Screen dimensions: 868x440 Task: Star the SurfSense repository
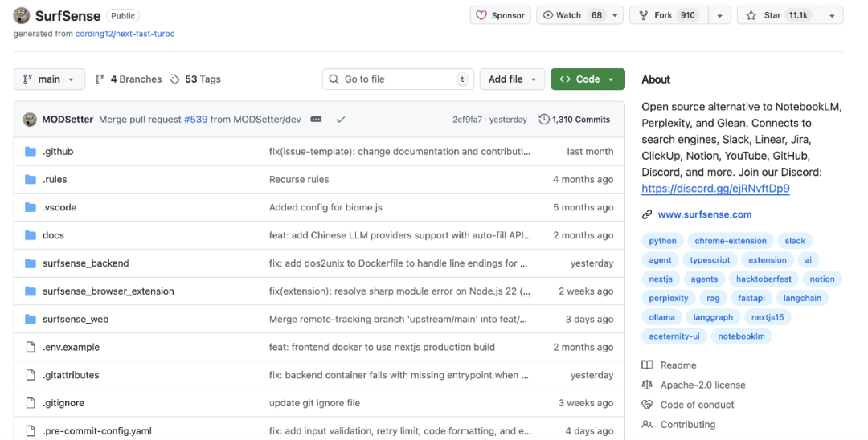point(776,15)
